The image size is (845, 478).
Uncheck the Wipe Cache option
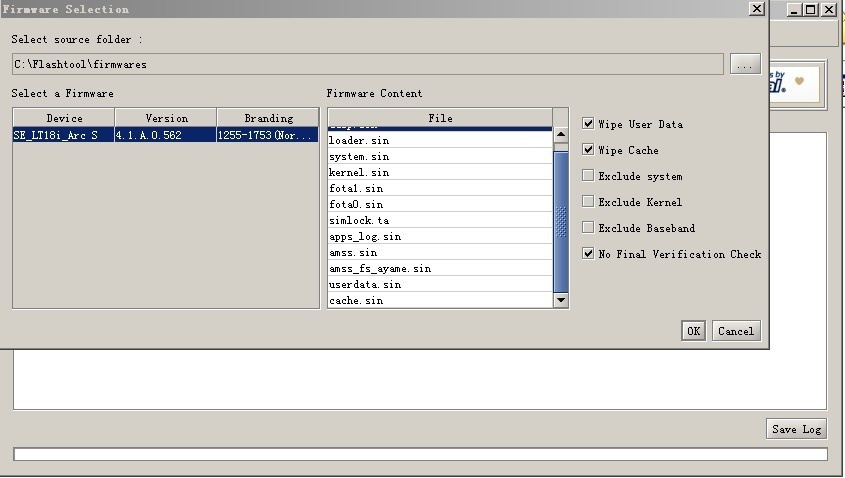pyautogui.click(x=589, y=150)
